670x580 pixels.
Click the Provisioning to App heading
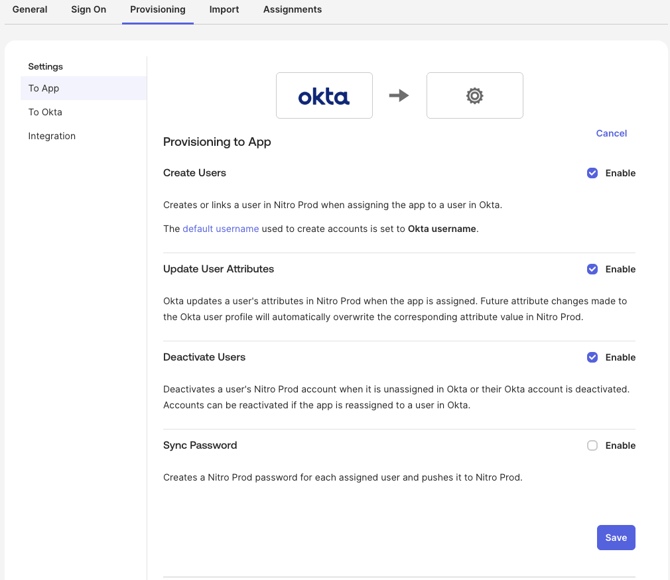pyautogui.click(x=217, y=142)
